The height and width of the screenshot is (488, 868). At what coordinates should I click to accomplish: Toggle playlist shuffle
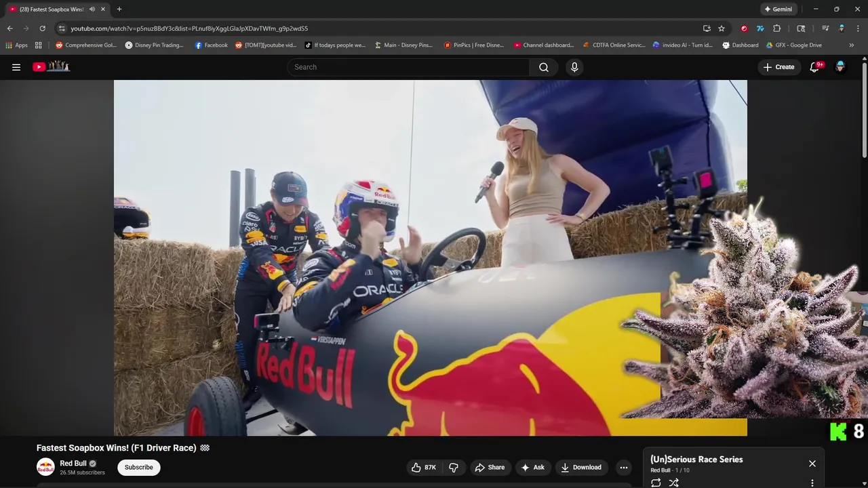coord(673,483)
